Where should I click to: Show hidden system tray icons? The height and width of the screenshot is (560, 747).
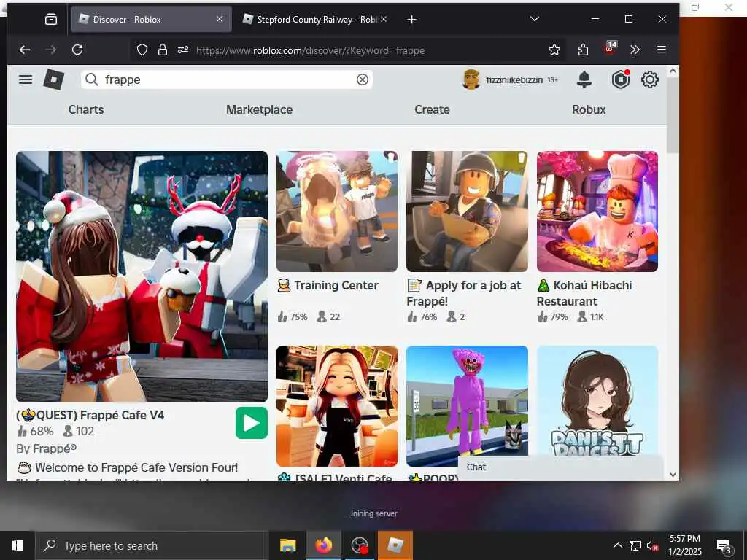click(x=617, y=545)
